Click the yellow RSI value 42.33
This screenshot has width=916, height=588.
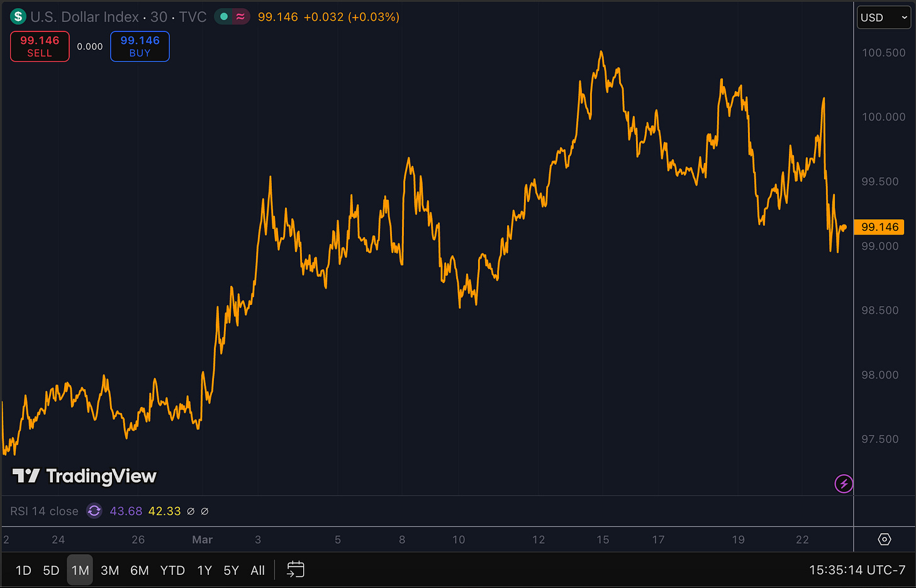tap(164, 511)
